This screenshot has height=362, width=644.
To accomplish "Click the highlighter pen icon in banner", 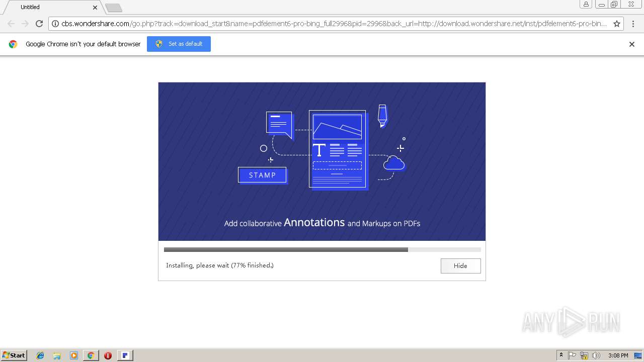I will coord(382,116).
